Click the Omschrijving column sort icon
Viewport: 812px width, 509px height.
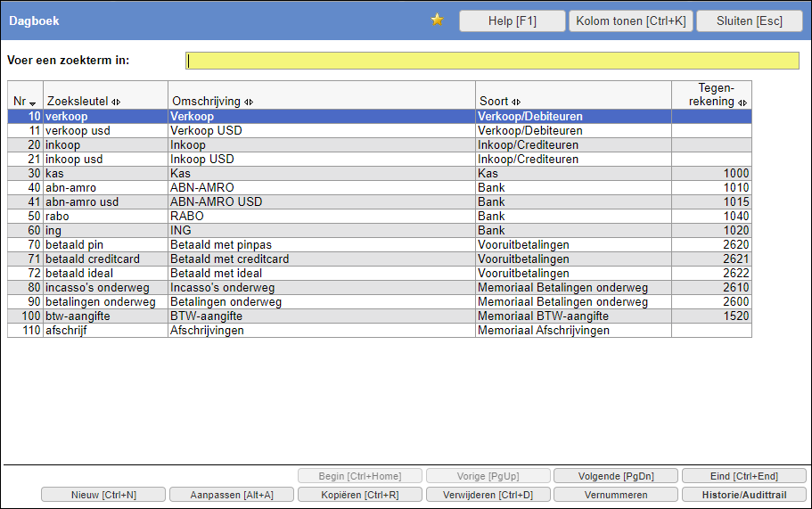(x=249, y=102)
